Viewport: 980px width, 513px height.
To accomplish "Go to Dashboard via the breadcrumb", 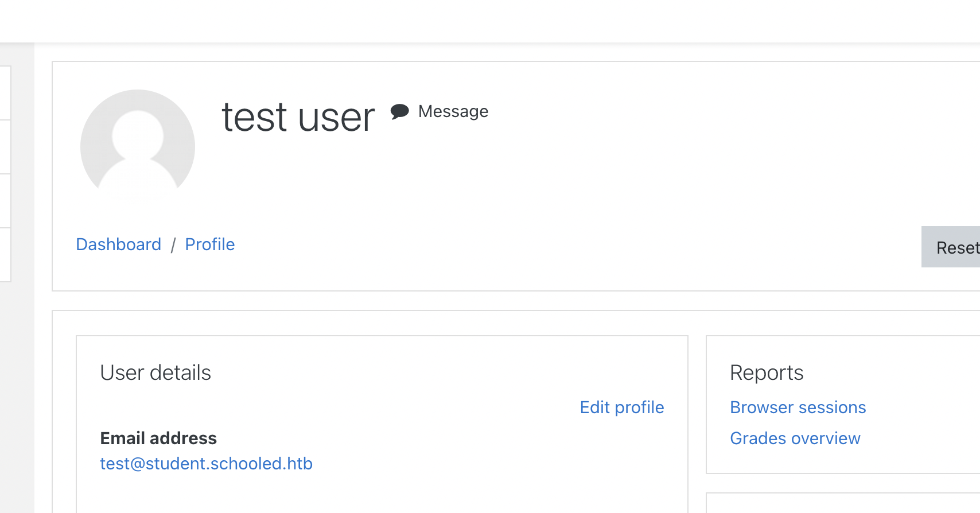I will [x=118, y=244].
